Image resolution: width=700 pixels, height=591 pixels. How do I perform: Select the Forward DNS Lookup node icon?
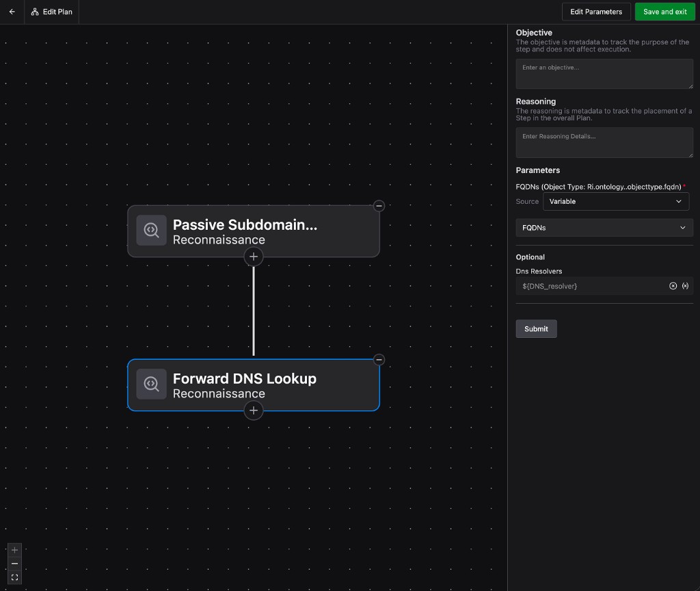[151, 384]
